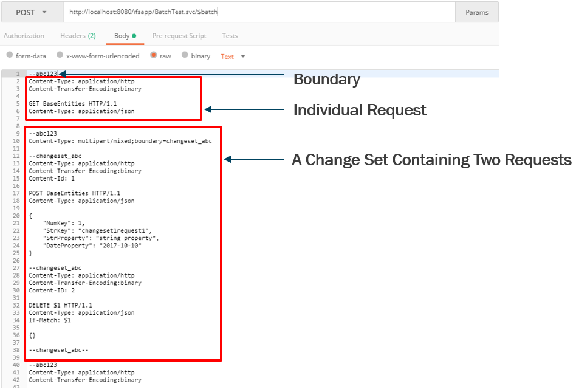
Task: Open the Tests tab
Action: (230, 36)
